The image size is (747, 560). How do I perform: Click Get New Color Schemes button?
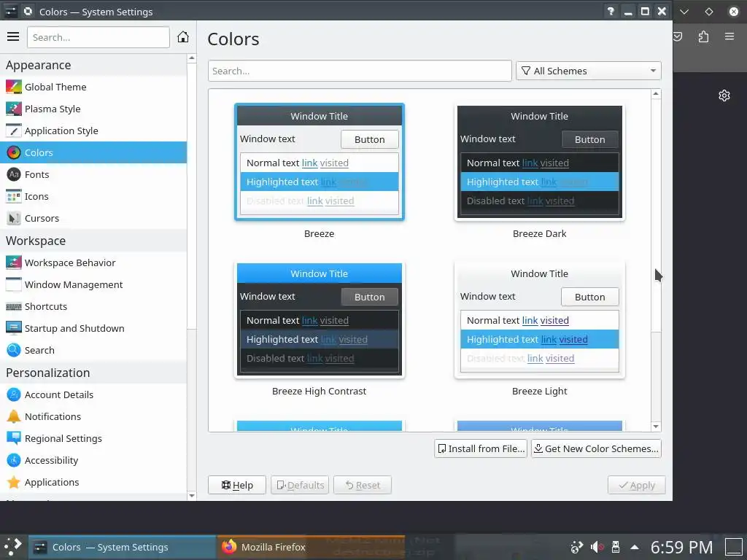[596, 448]
